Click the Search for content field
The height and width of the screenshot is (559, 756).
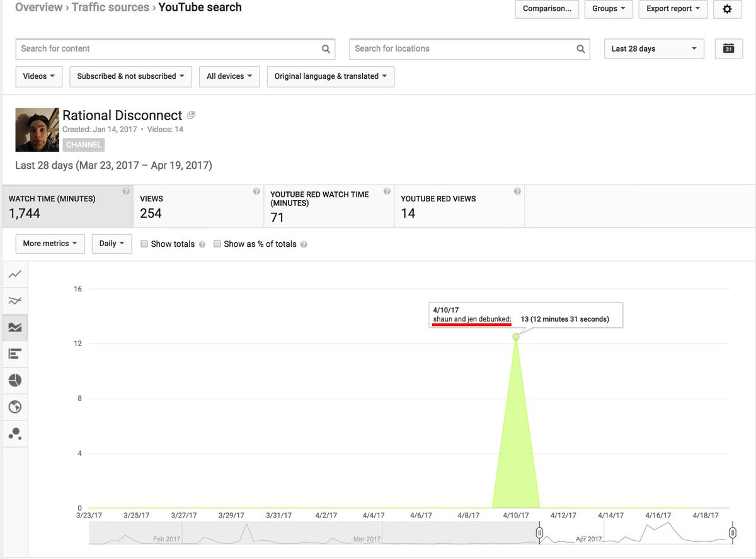[x=175, y=48]
